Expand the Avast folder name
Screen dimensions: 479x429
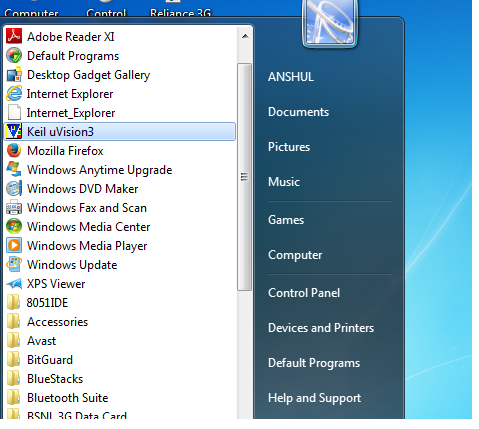[x=42, y=341]
